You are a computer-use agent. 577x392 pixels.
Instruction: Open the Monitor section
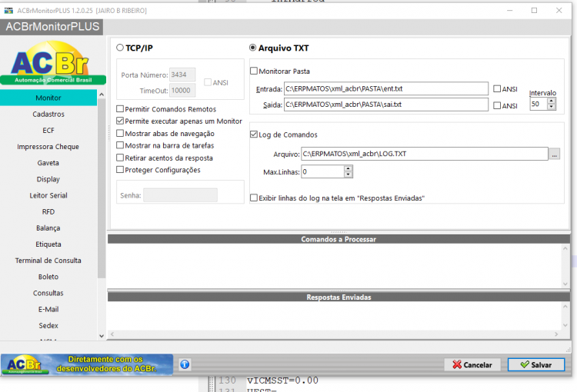click(x=48, y=98)
